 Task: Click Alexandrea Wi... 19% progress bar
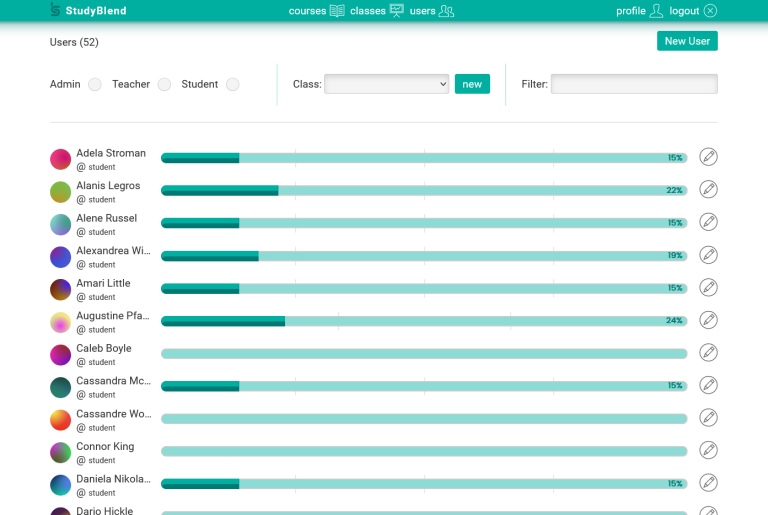click(x=424, y=255)
